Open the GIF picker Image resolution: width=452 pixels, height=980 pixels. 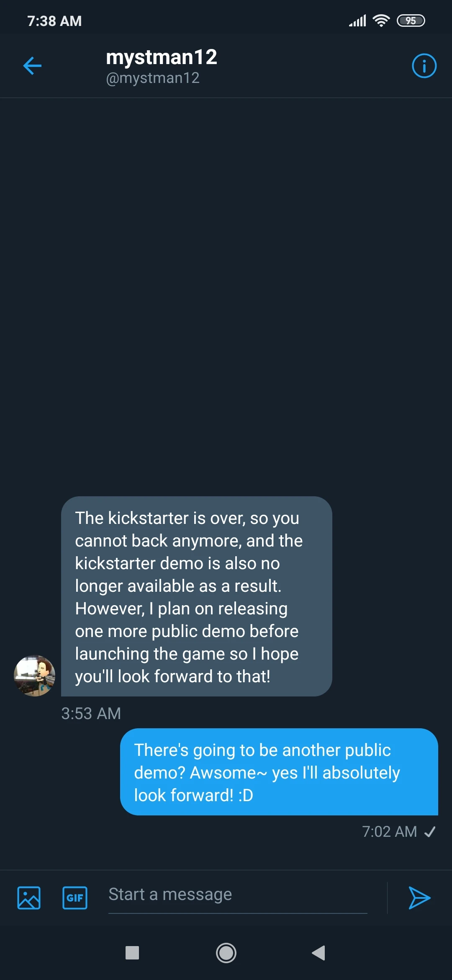point(75,898)
